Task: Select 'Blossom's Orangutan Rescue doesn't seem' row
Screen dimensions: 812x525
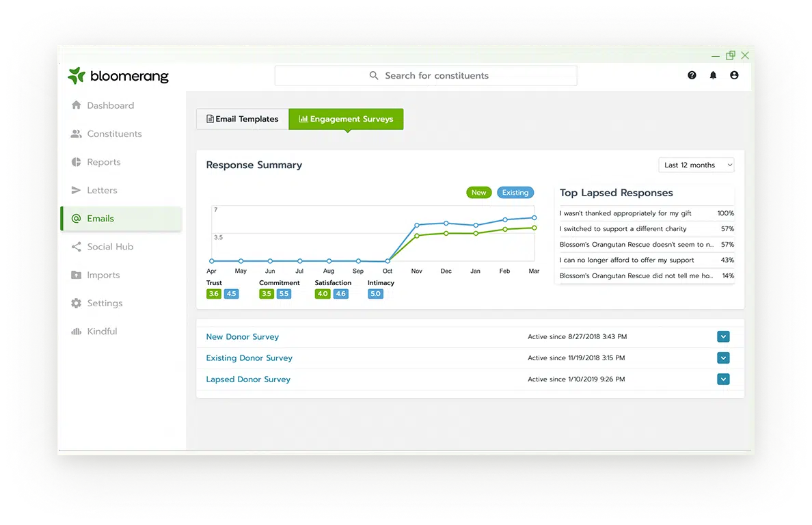Action: [647, 244]
